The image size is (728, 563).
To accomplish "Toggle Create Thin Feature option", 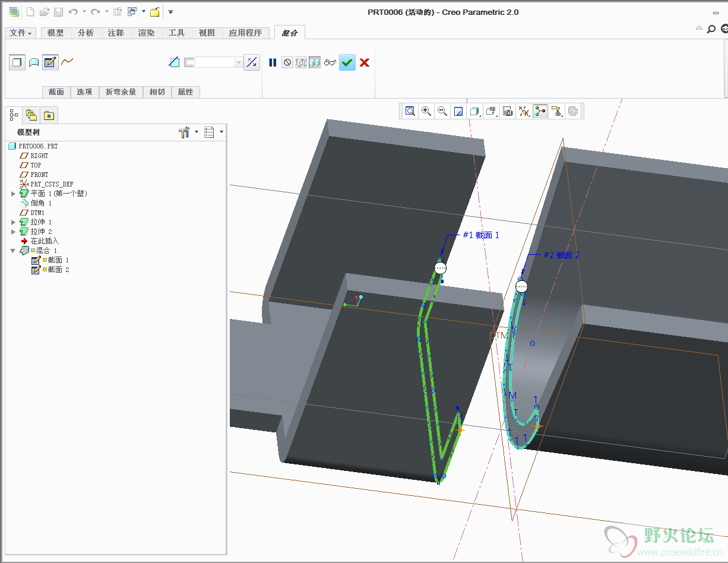I will coord(189,62).
